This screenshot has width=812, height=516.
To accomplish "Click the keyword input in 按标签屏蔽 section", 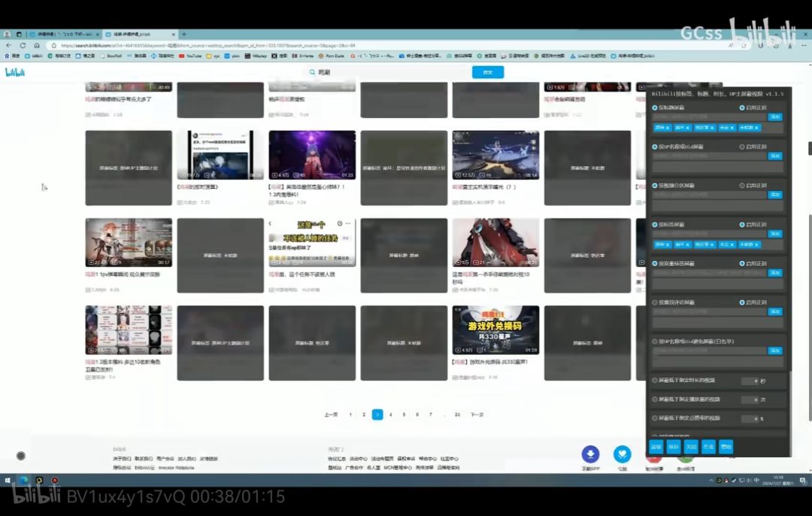I will (x=710, y=234).
